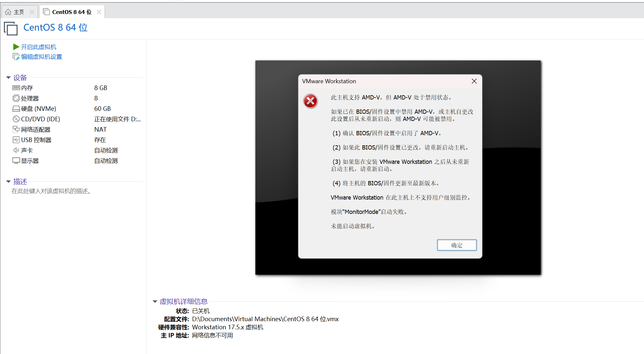Screen dimensions: 644x354
Task: Collapse the 描述 description section
Action: click(8, 181)
